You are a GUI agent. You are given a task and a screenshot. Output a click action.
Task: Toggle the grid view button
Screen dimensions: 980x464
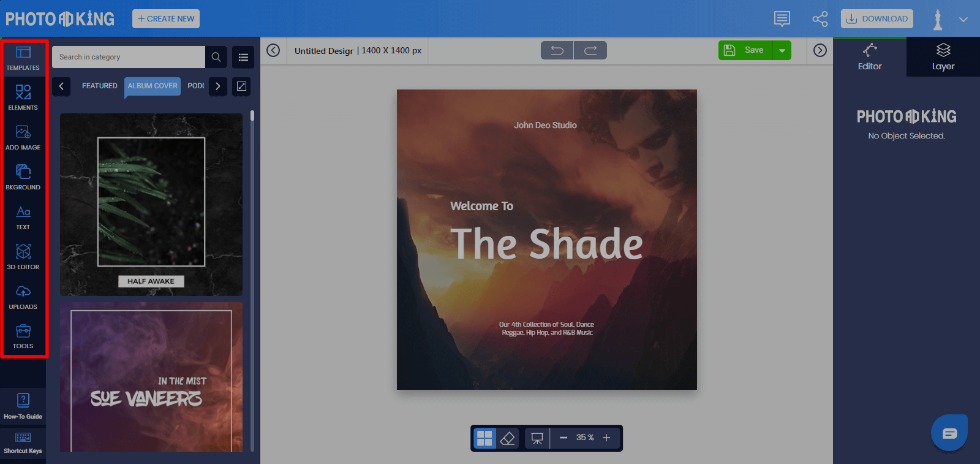pyautogui.click(x=484, y=438)
